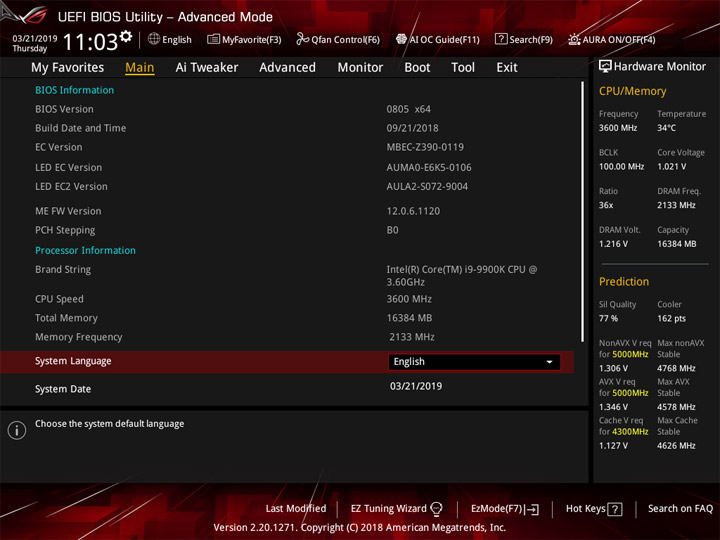Click Total Memory value 16384 MB
This screenshot has width=720, height=540.
409,318
